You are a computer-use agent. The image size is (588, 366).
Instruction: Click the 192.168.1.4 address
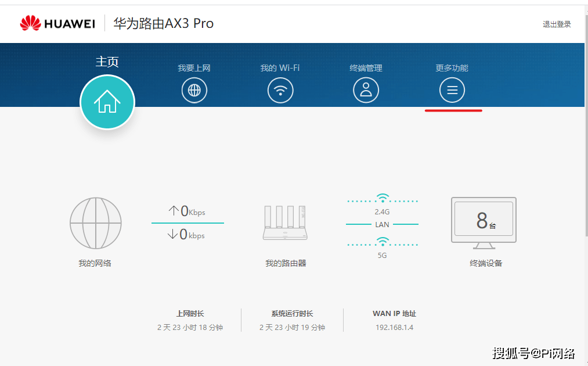coord(395,327)
